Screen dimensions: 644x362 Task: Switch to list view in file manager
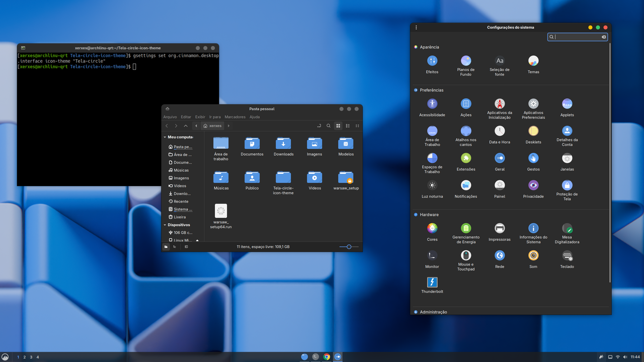pyautogui.click(x=348, y=126)
